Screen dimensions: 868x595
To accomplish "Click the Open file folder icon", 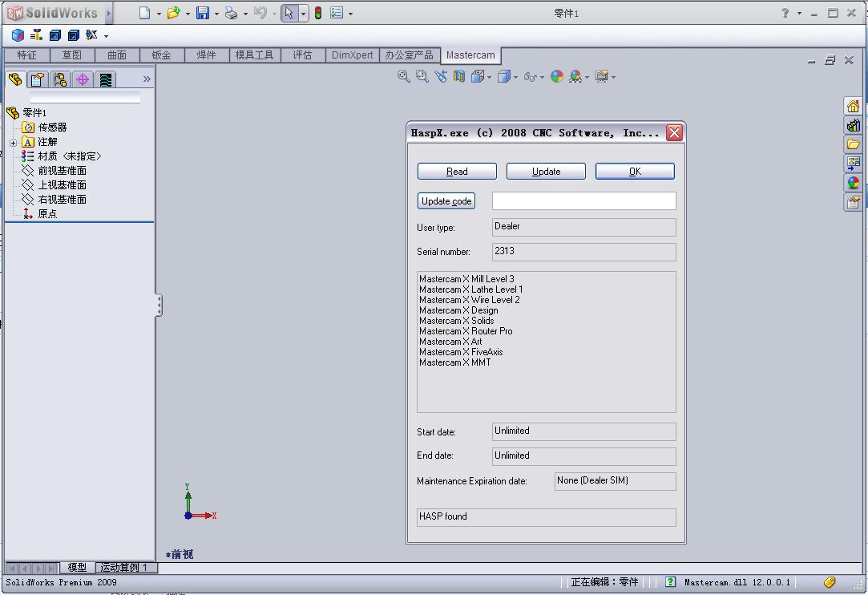I will coord(173,13).
